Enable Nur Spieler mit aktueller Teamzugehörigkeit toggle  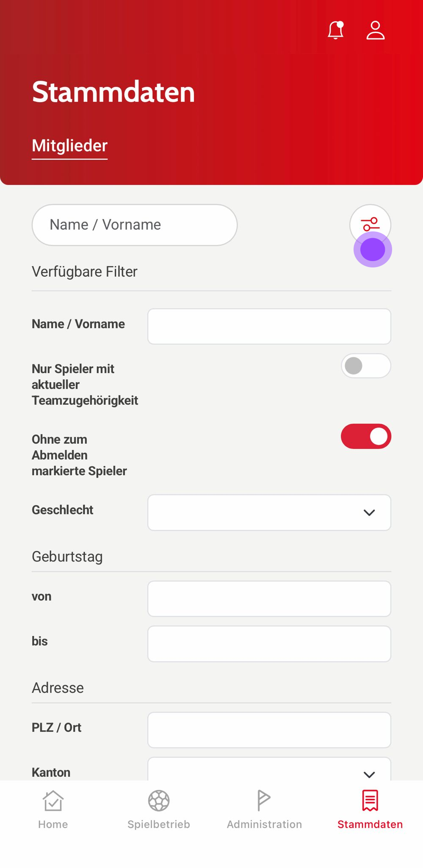(366, 366)
